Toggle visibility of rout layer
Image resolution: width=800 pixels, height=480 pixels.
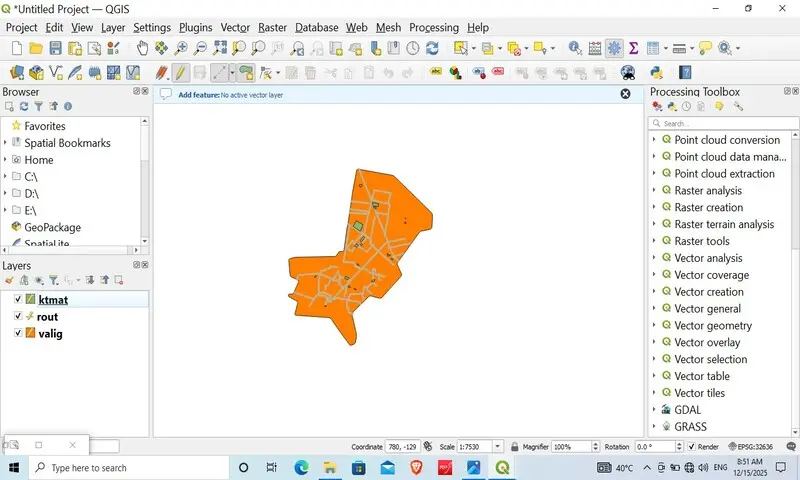tap(18, 316)
